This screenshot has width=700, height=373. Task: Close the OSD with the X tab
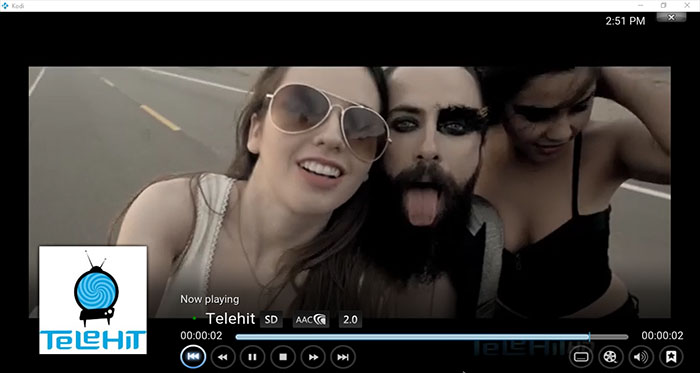[x=671, y=17]
